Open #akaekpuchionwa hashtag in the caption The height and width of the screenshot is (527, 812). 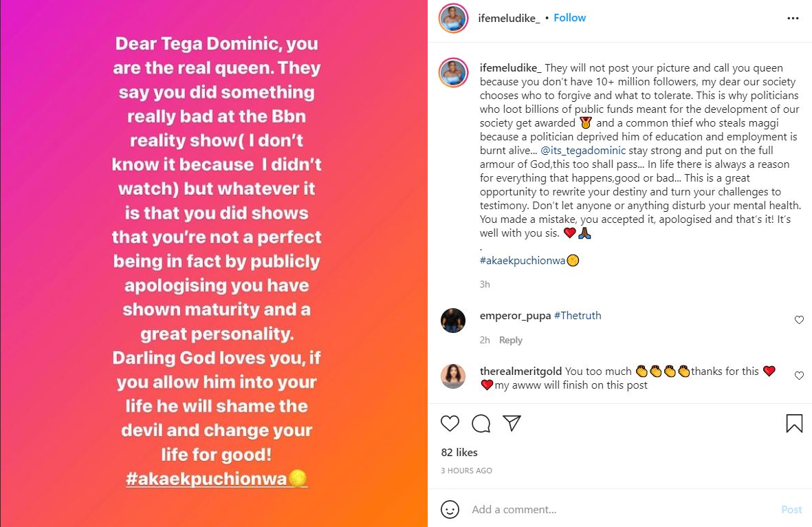pyautogui.click(x=522, y=261)
